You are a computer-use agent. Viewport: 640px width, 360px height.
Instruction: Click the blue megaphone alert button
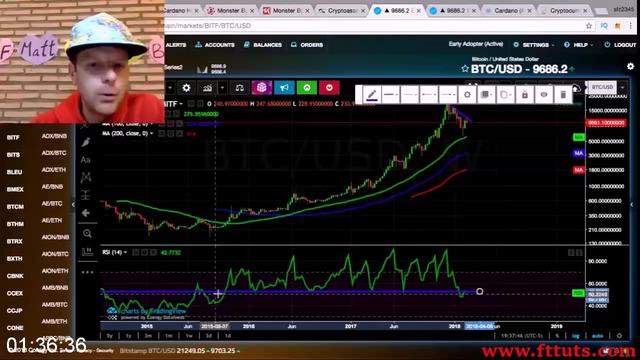pyautogui.click(x=284, y=87)
